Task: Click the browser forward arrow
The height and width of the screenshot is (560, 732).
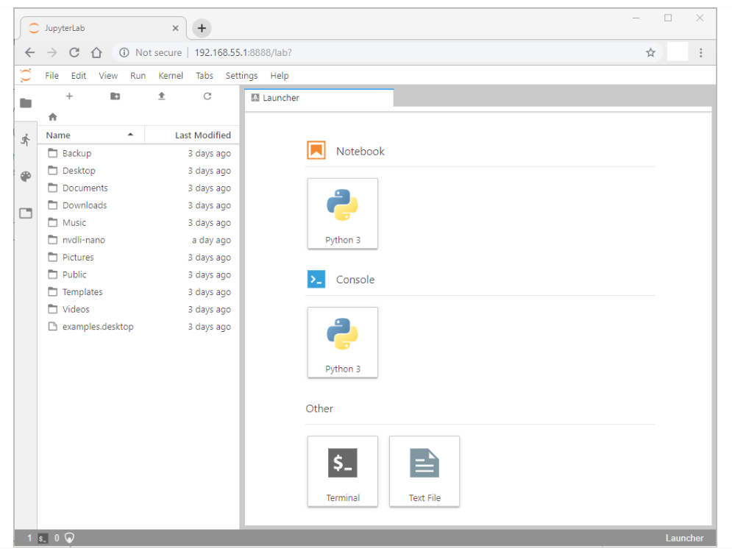Action: coord(51,52)
